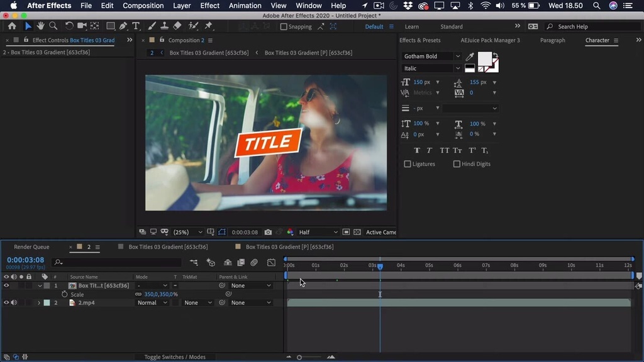Expand the 2.mp4 layer properties
Image resolution: width=644 pixels, height=362 pixels.
coord(39,302)
